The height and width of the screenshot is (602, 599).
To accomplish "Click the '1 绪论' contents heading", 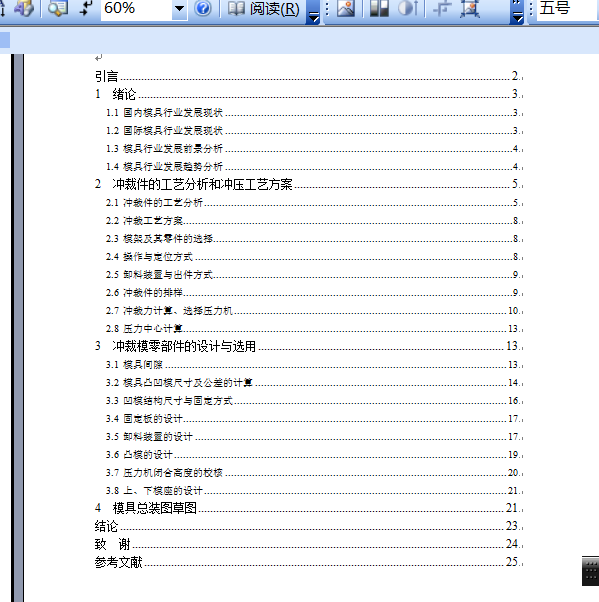I will (309, 94).
